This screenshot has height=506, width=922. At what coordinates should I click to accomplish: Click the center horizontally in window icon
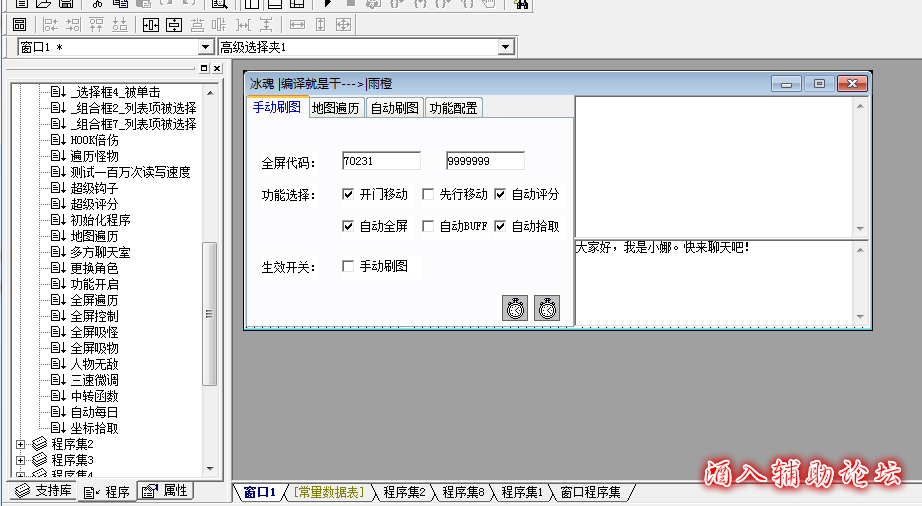pyautogui.click(x=151, y=25)
